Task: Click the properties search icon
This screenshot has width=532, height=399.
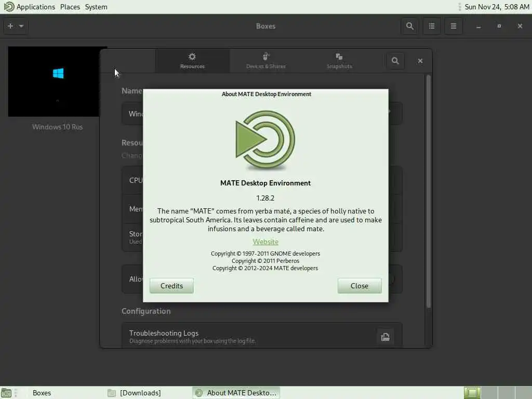Action: 395,61
